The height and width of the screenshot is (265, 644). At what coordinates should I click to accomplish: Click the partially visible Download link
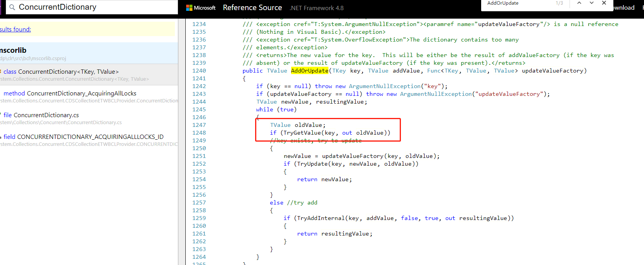click(x=623, y=8)
